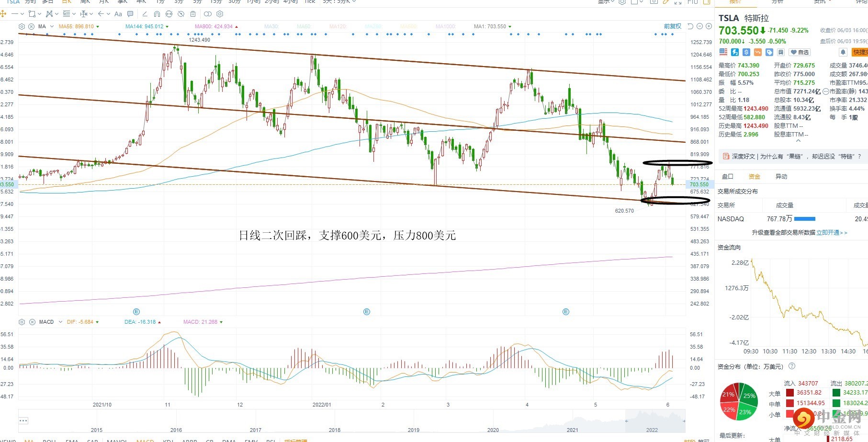868x442 pixels.
Task: Open MA indicator settings gear
Action: 22,26
